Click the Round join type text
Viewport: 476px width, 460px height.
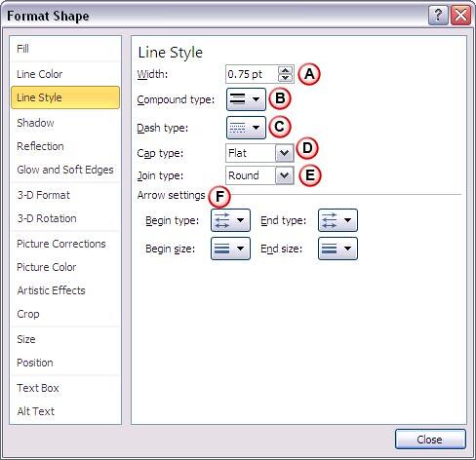pos(244,175)
